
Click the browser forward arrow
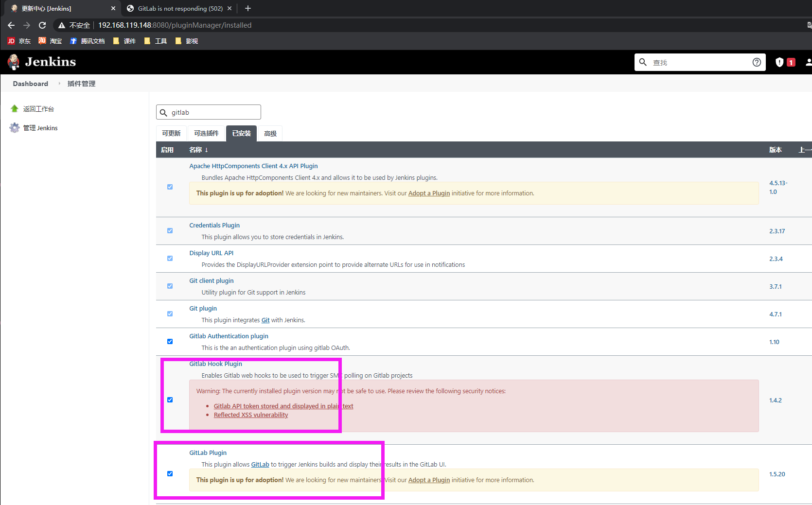pyautogui.click(x=27, y=25)
